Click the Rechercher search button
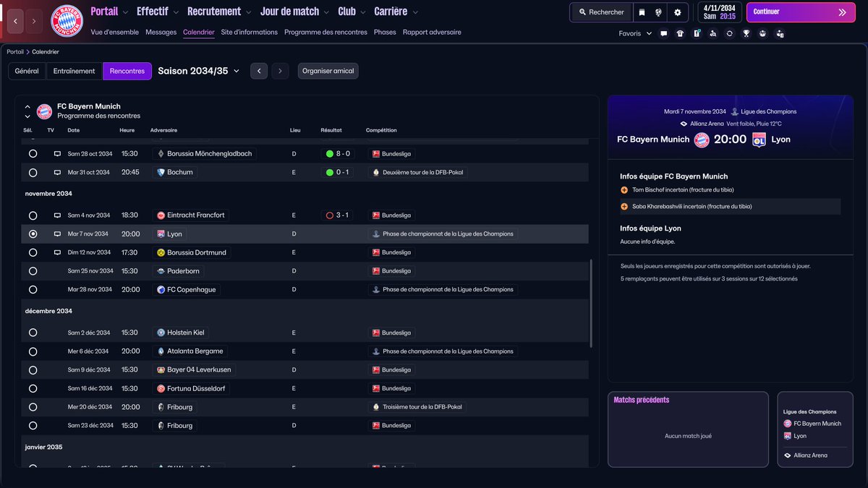The height and width of the screenshot is (488, 868). (600, 12)
